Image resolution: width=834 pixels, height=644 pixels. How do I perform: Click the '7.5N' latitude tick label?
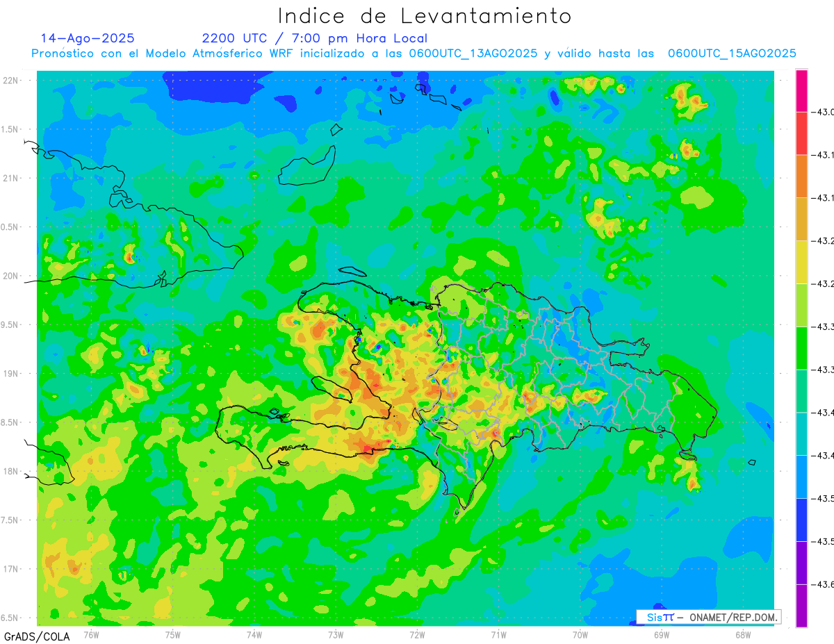(x=10, y=520)
